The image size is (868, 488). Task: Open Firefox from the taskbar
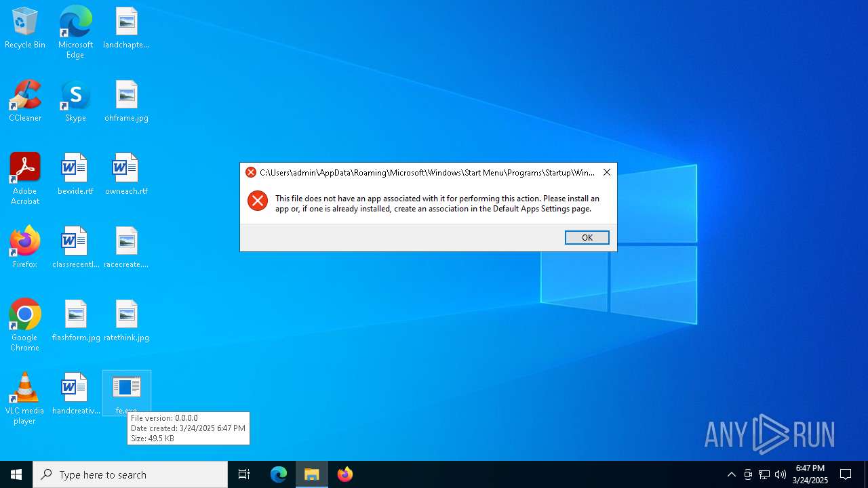(x=345, y=474)
